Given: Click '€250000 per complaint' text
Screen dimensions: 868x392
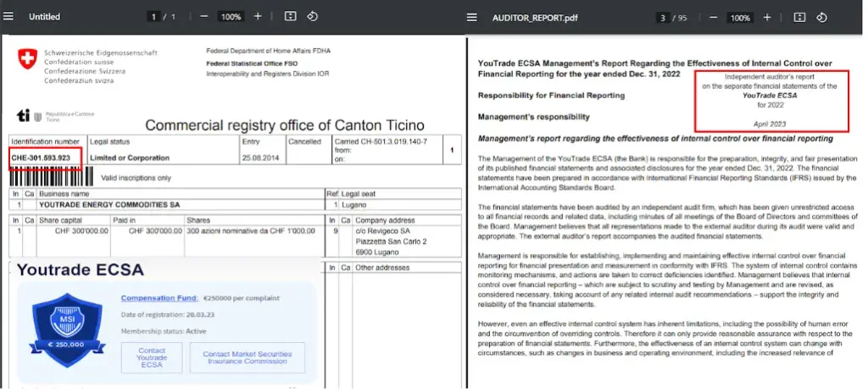Looking at the screenshot, I should pos(241,298).
